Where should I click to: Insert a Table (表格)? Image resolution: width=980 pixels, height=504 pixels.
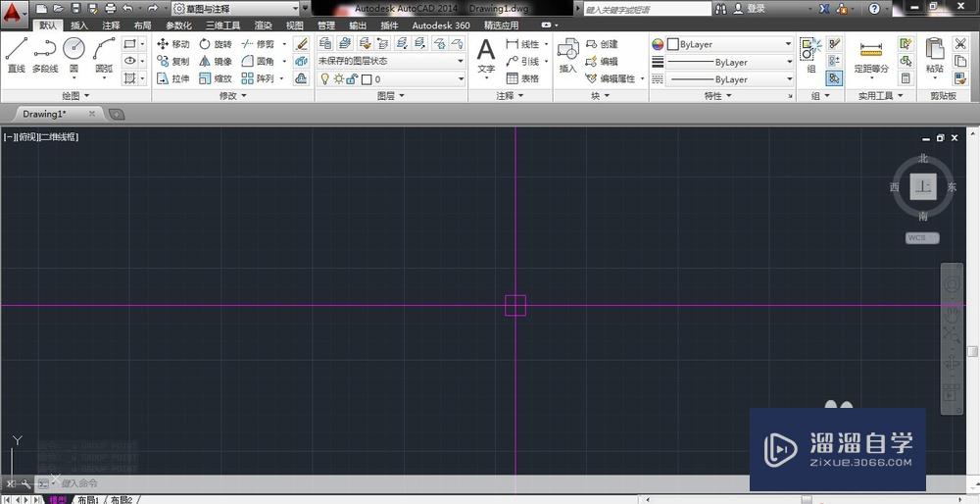tap(522, 78)
